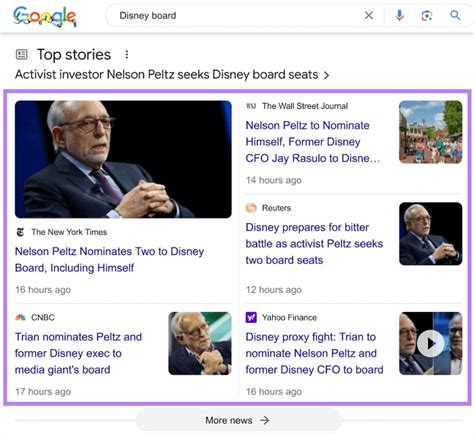Start voice search with the microphone icon
This screenshot has height=433, width=474.
click(x=399, y=15)
